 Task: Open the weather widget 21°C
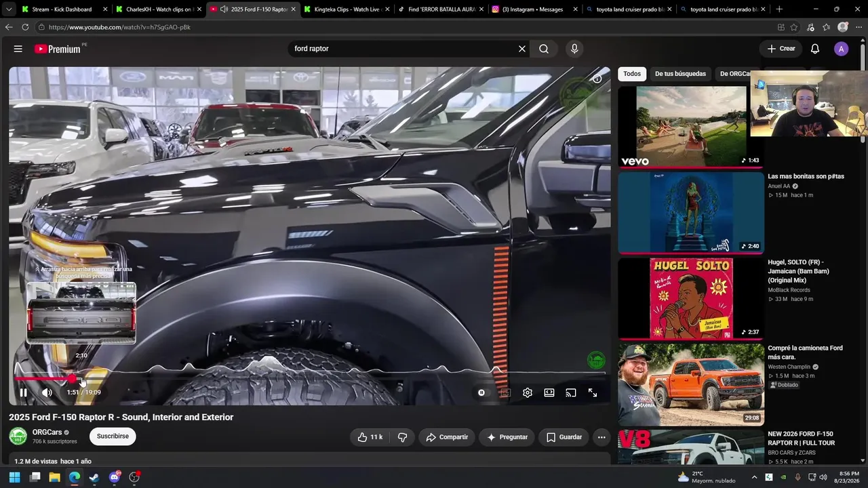pos(707,477)
